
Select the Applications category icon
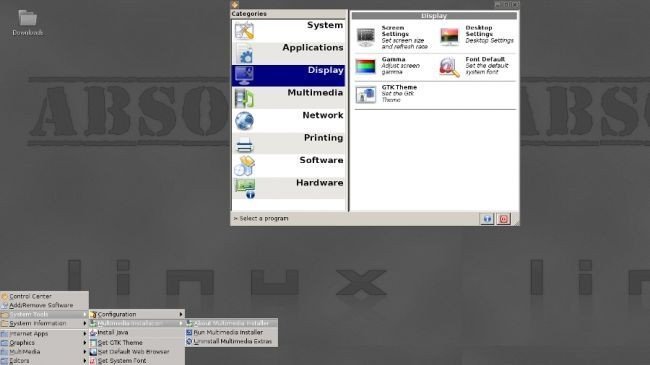point(244,54)
